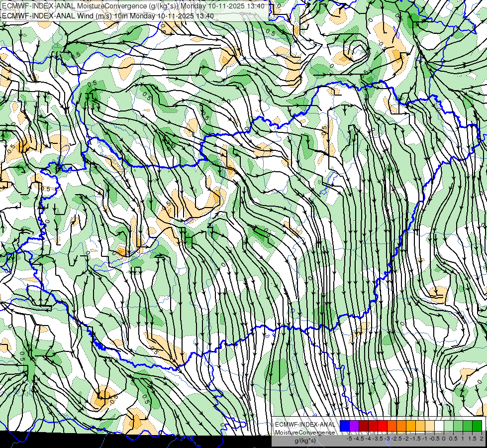Pick the orange-red swatch between -3 and -2.5
The image size is (487, 448).
[392, 426]
